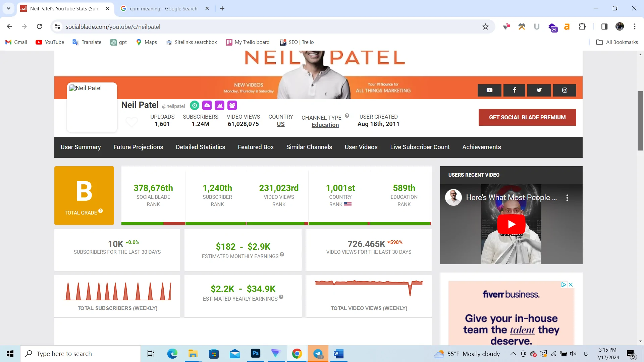This screenshot has height=362, width=644.
Task: Show estimated monthly earnings help icon
Action: tap(282, 254)
